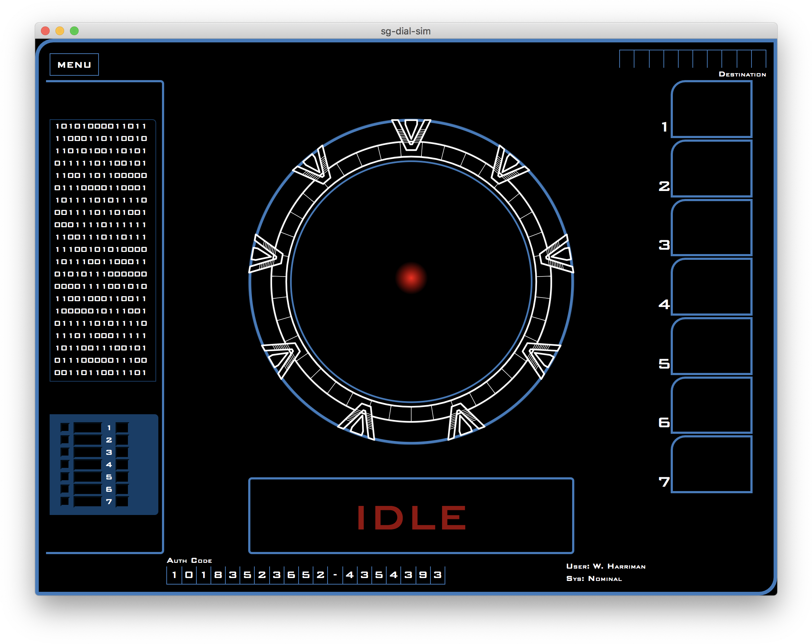Viewport: 812px width, 644px height.
Task: Click binary row '001101100111101'
Action: pos(101,373)
